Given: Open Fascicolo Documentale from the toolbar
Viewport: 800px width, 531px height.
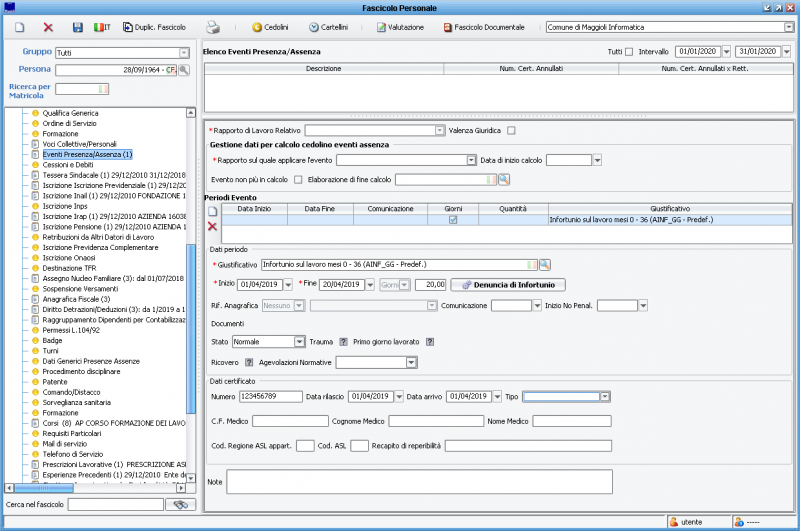Looking at the screenshot, I should click(483, 27).
